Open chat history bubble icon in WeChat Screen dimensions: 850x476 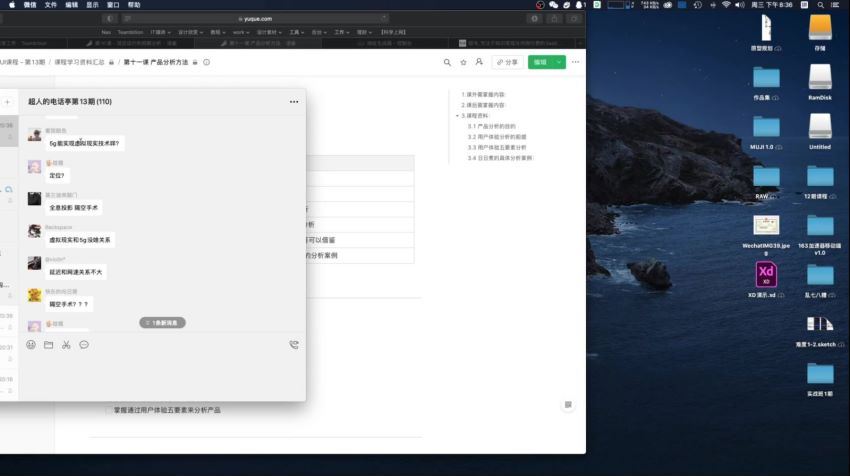click(84, 345)
